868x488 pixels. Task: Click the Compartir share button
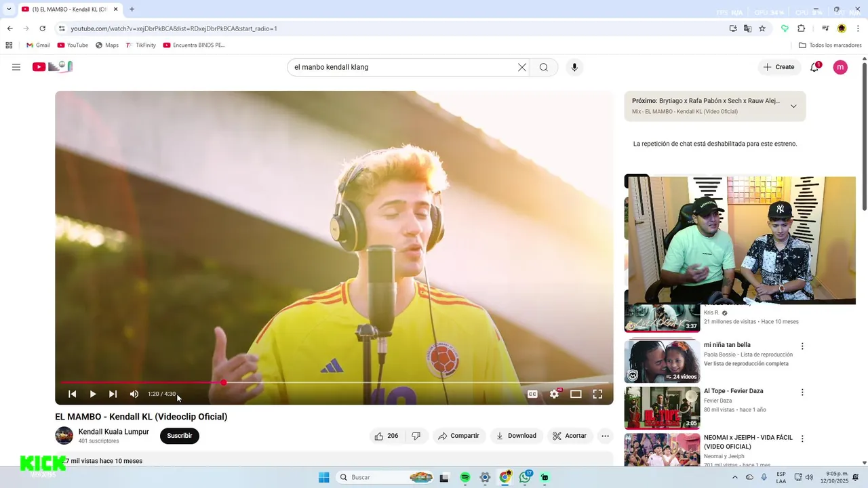[x=459, y=436]
